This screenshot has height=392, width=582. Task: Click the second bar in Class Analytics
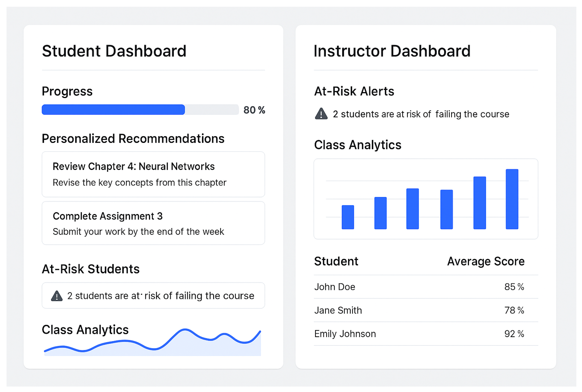click(x=380, y=213)
